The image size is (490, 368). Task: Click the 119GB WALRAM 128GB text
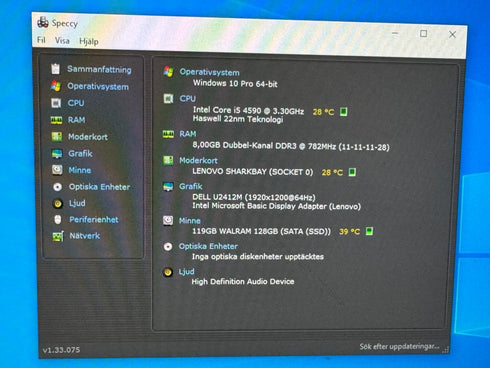(261, 231)
